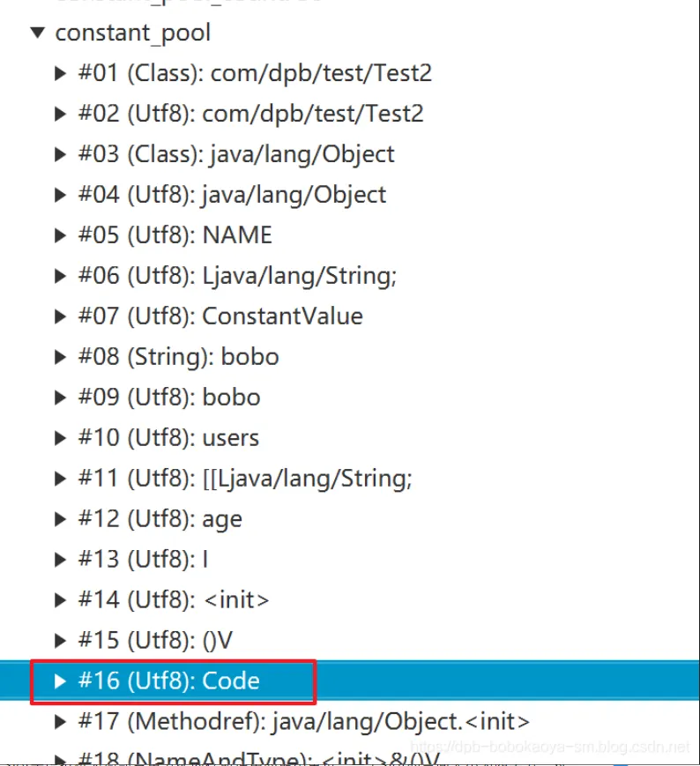This screenshot has height=766, width=700.
Task: Expand the #08 (String): bobo entry
Action: [x=60, y=357]
